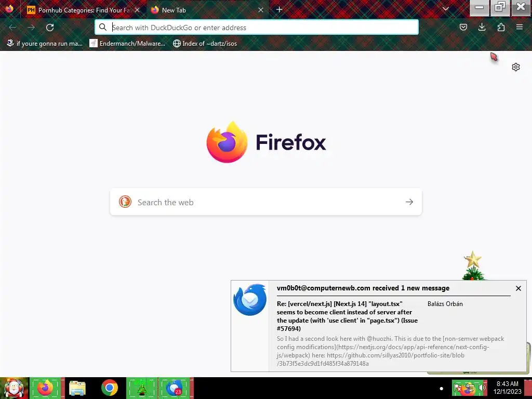This screenshot has width=532, height=399.
Task: Open the Index of ~dartz/isos bookmark
Action: (x=205, y=44)
